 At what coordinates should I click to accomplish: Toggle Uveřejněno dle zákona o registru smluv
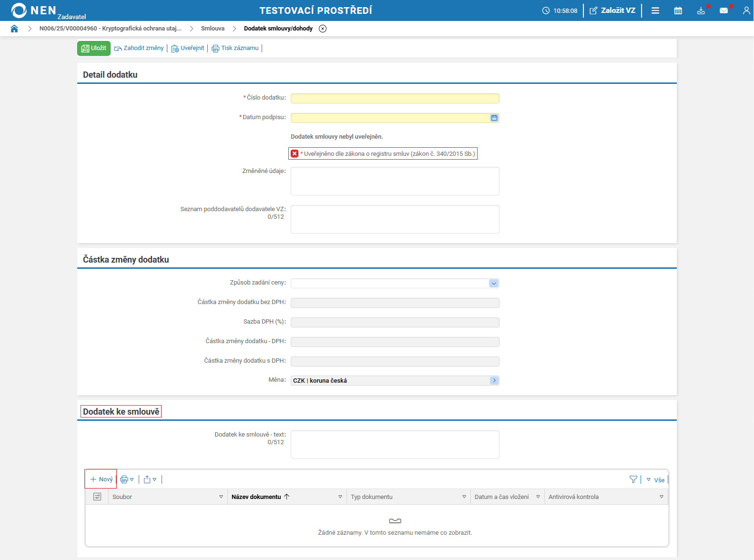click(x=295, y=153)
